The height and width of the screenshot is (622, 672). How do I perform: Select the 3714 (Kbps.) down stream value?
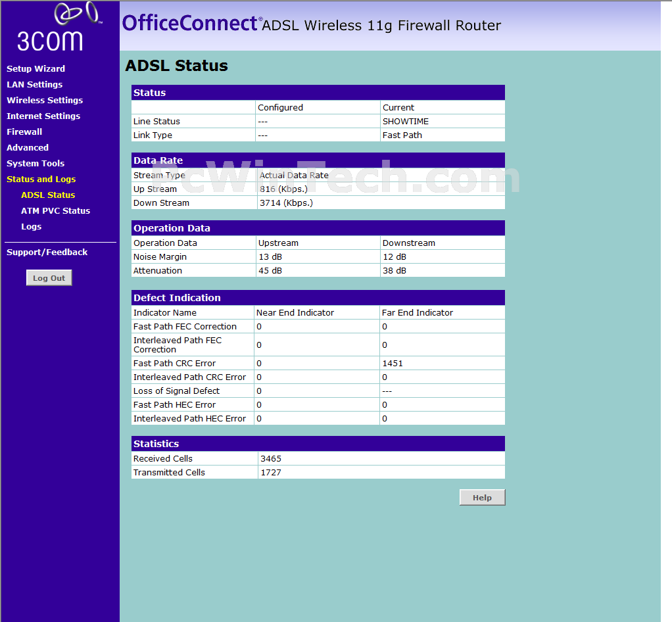pos(286,203)
